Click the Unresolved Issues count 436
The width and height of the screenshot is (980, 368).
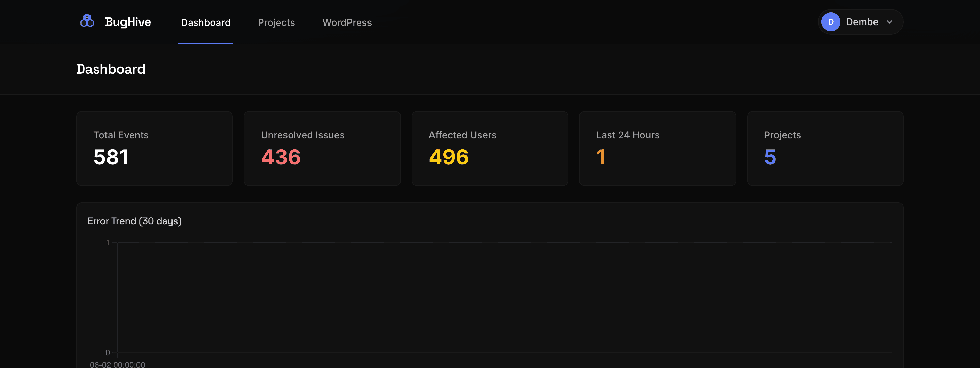point(281,157)
